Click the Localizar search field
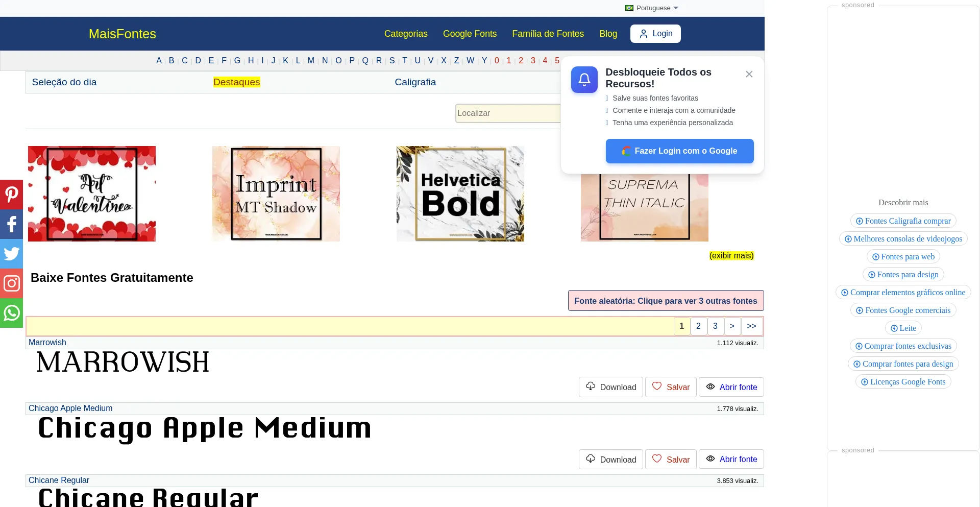This screenshot has width=980, height=507. [x=507, y=113]
